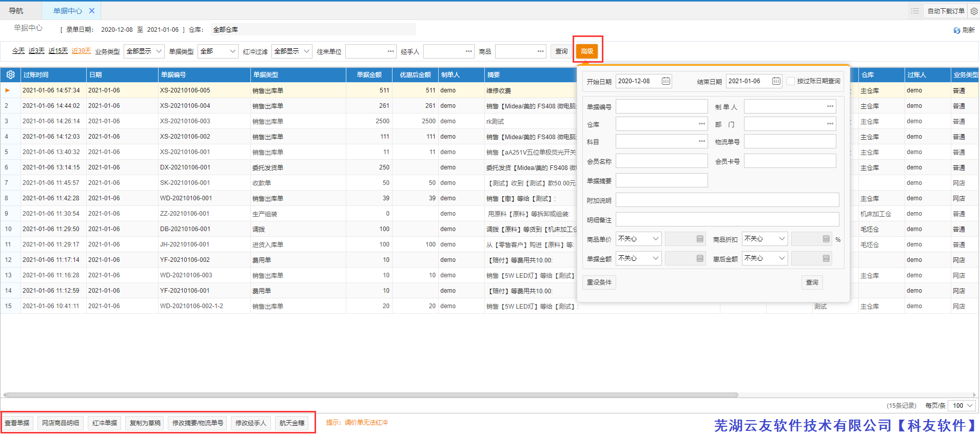Click the 红冲单据 button
Viewport: 980px width, 435px height.
[x=105, y=423]
